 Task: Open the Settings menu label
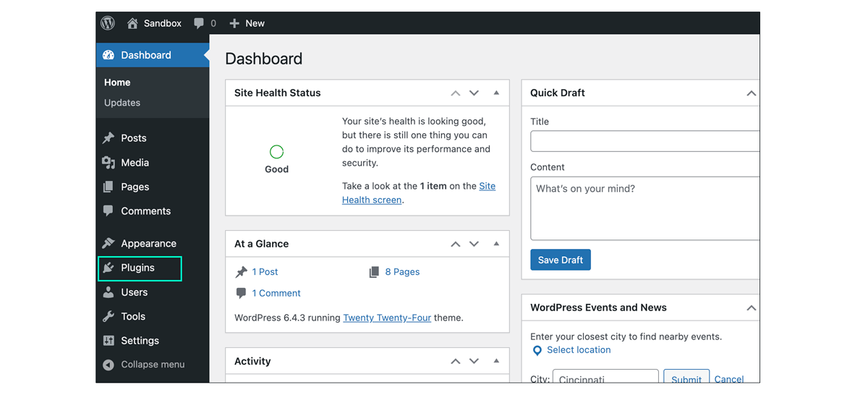[140, 341]
